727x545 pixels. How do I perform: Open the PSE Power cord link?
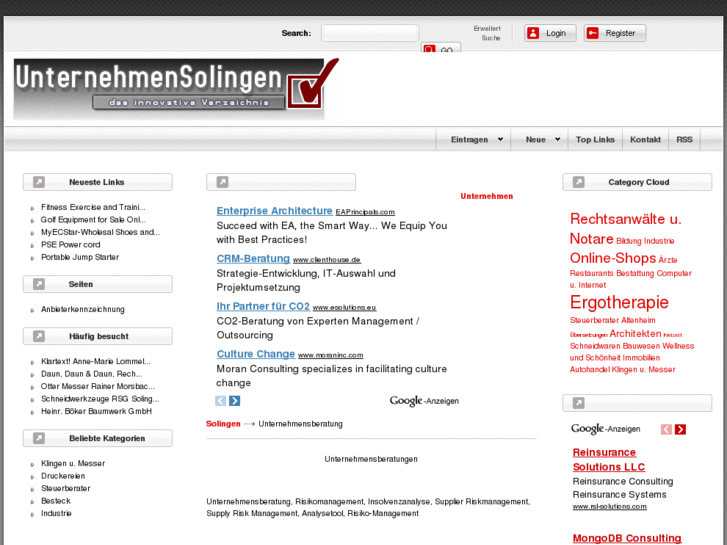70,245
